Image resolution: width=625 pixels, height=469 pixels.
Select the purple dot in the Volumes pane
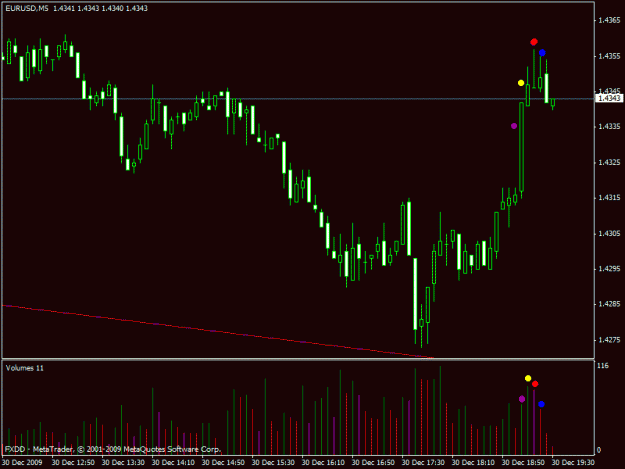click(522, 399)
